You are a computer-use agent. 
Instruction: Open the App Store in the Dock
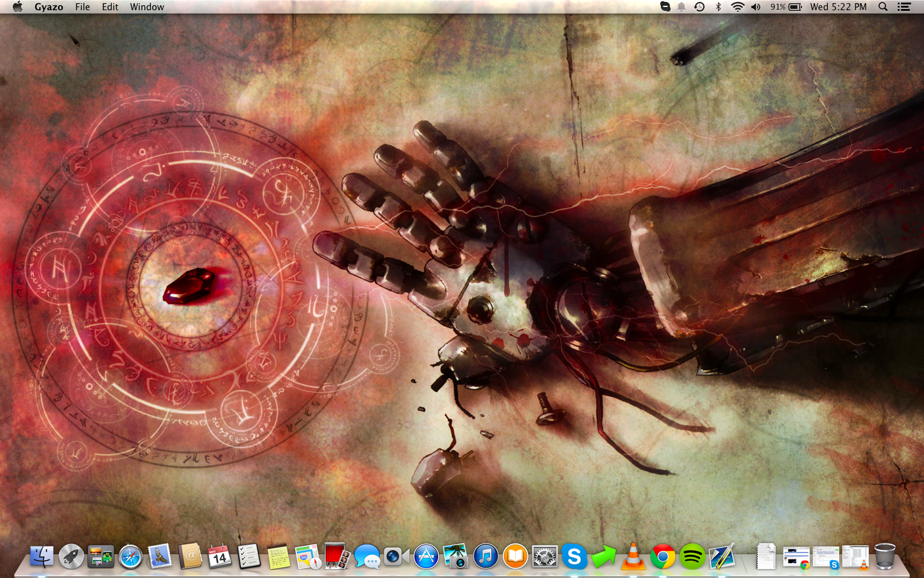(426, 556)
